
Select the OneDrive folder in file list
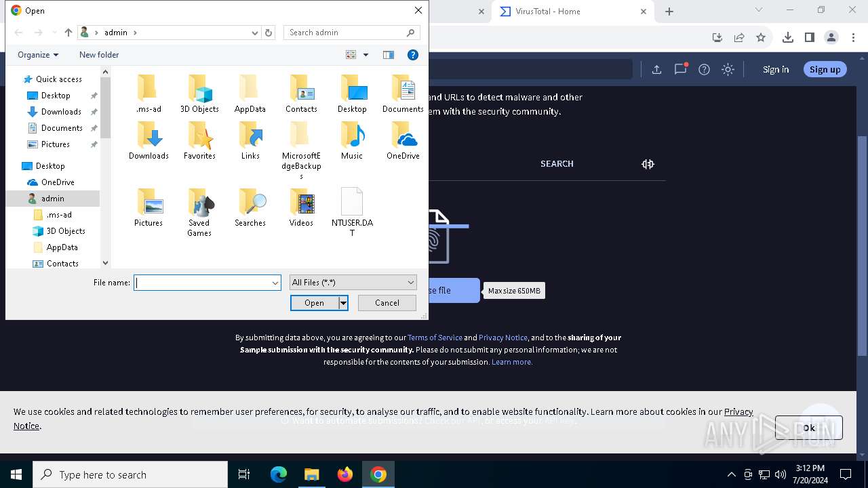[x=403, y=142]
